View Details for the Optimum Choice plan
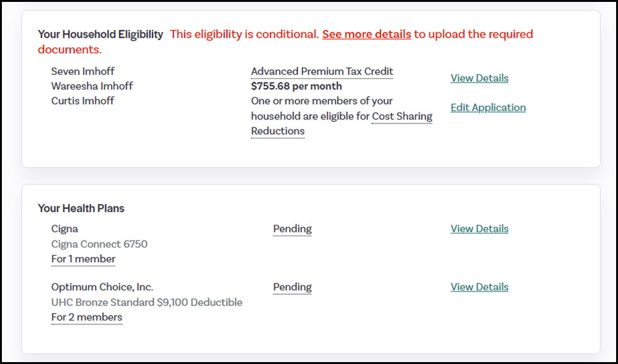Image resolution: width=618 pixels, height=364 pixels. [x=479, y=287]
